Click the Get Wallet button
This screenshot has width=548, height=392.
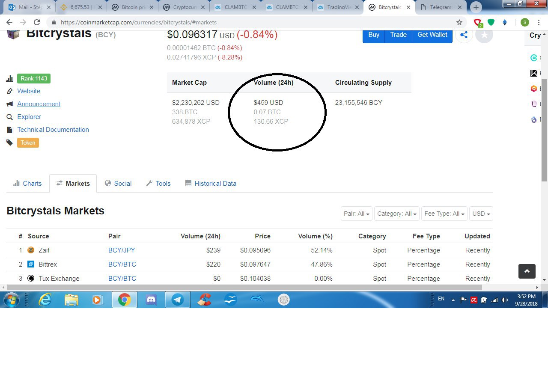point(432,35)
